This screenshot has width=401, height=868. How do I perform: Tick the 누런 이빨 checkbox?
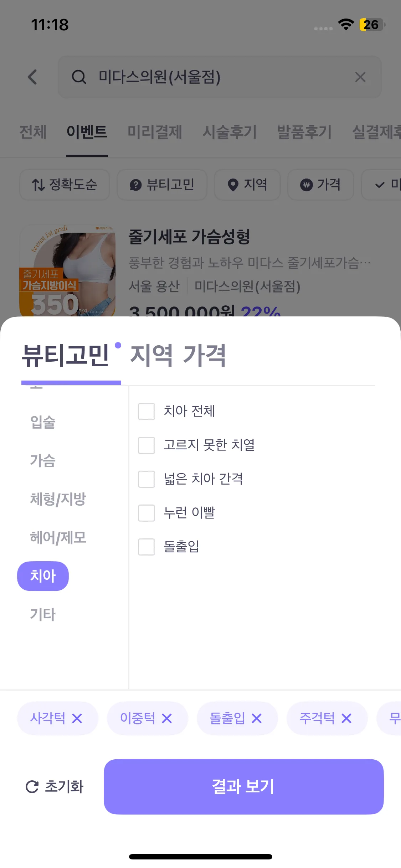point(146,513)
